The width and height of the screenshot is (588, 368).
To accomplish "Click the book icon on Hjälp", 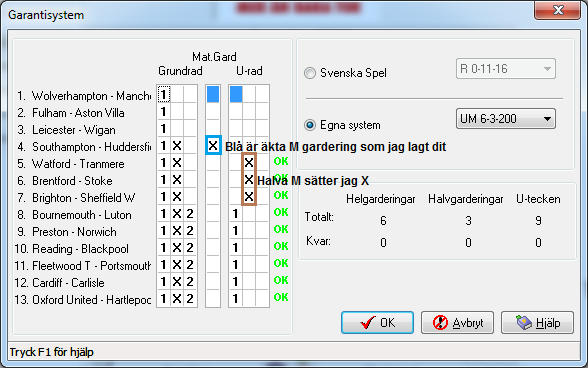I will (x=524, y=322).
